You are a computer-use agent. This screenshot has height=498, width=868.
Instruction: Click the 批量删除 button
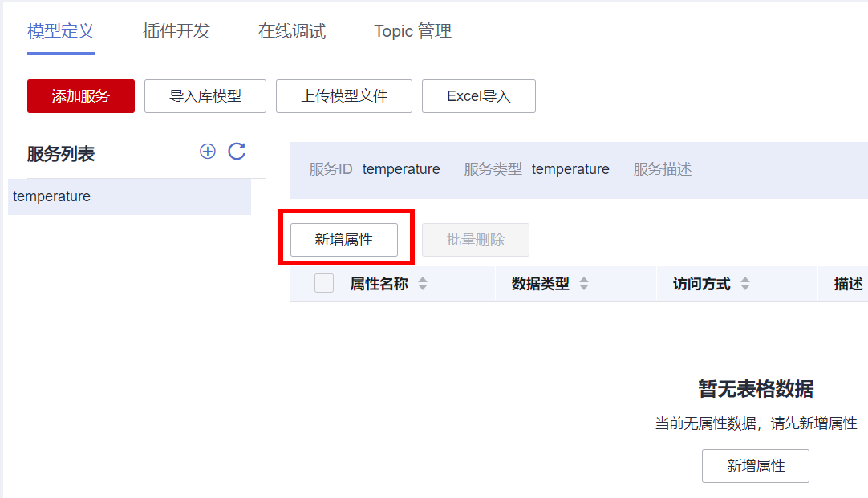coord(476,240)
